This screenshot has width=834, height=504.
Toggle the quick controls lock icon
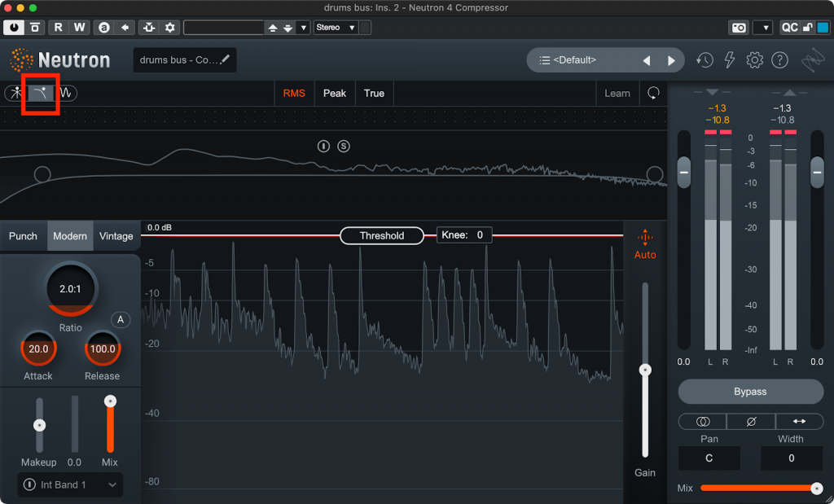tap(807, 27)
